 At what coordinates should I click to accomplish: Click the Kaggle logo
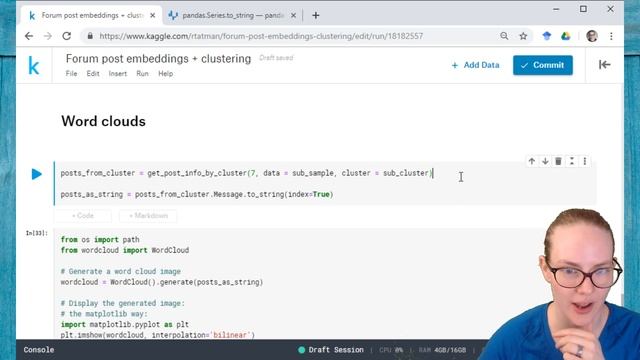[34, 65]
